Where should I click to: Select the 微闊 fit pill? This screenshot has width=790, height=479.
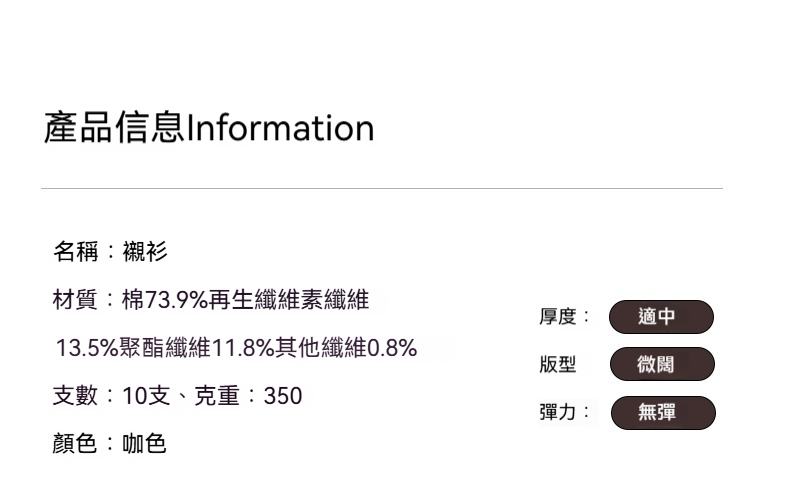click(x=661, y=365)
